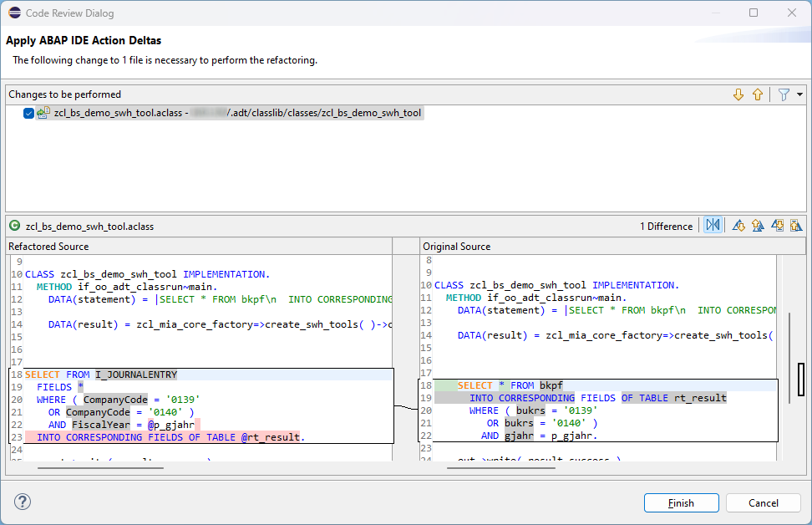Click the file title 'zcl_bs_demo_swh_tool.aclass' above compare panes

pos(89,227)
